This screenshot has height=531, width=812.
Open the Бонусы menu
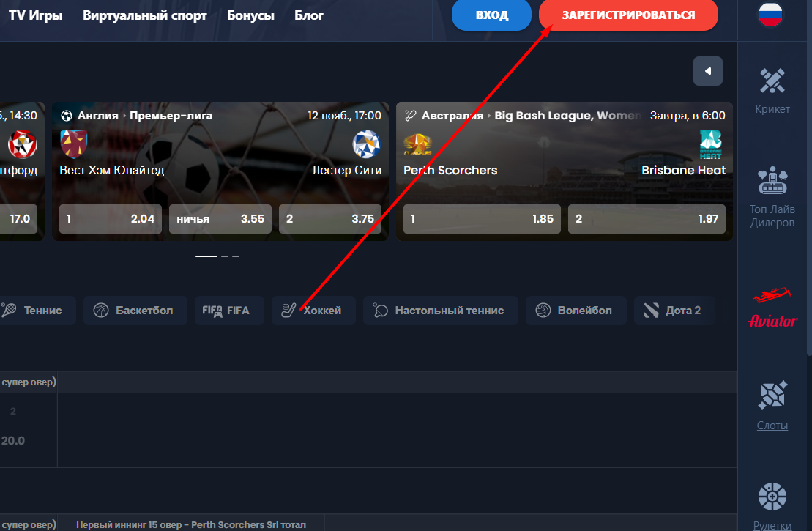pyautogui.click(x=250, y=15)
